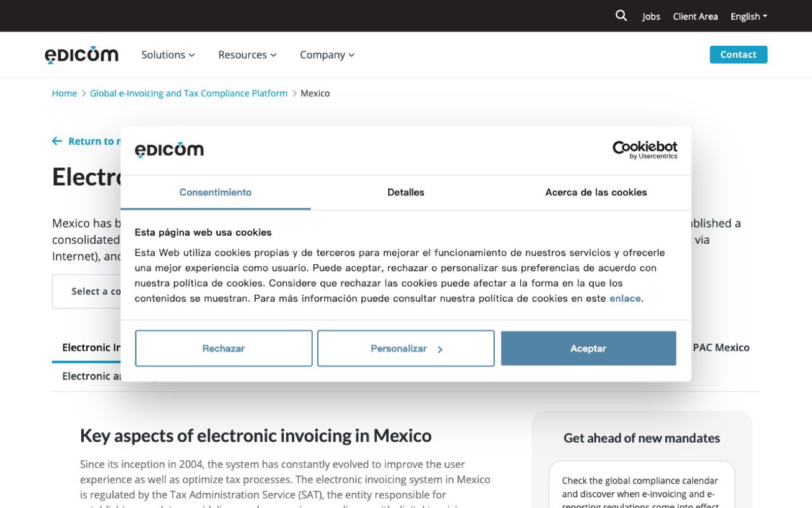Click the Edicom logo in cookie dialog

[x=169, y=150]
